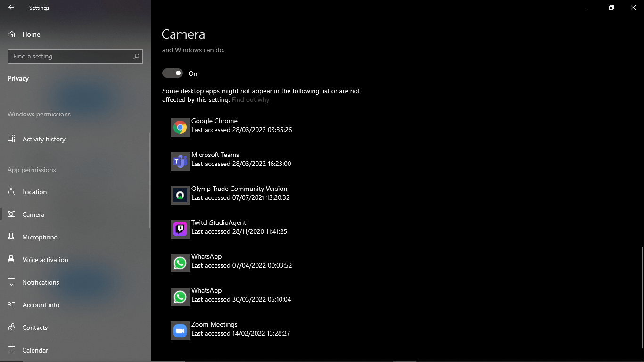Click the Location person icon
Viewport: 644px width, 362px height.
(11, 192)
